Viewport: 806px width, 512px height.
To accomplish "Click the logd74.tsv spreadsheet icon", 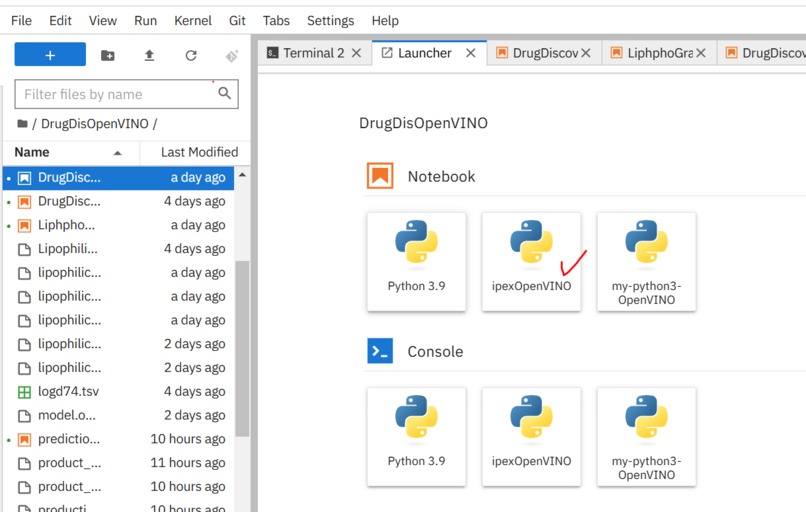I will (x=24, y=392).
